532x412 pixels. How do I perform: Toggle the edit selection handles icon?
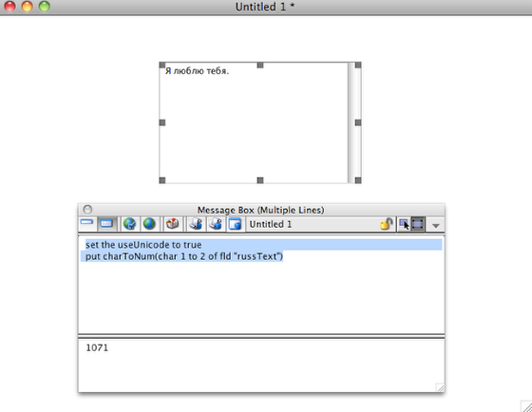tap(418, 224)
